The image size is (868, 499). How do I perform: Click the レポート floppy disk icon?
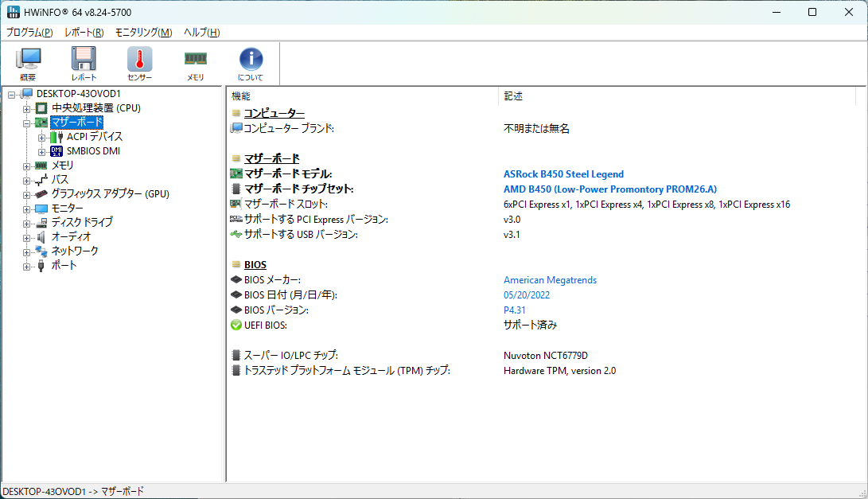click(84, 64)
